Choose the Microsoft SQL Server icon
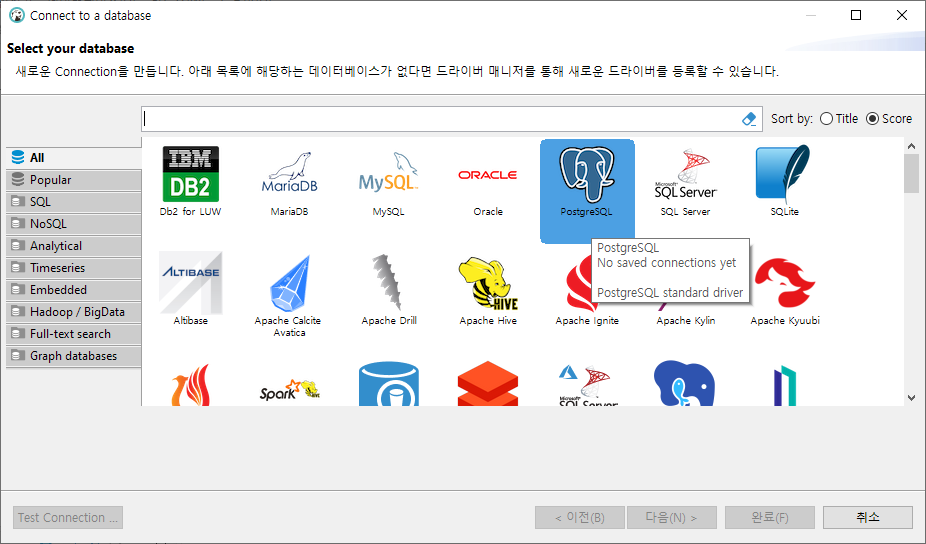Image resolution: width=926 pixels, height=544 pixels. pyautogui.click(x=685, y=174)
